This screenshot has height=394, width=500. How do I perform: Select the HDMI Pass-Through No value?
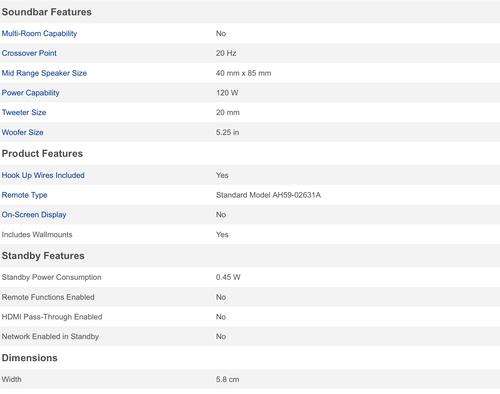[x=221, y=317]
